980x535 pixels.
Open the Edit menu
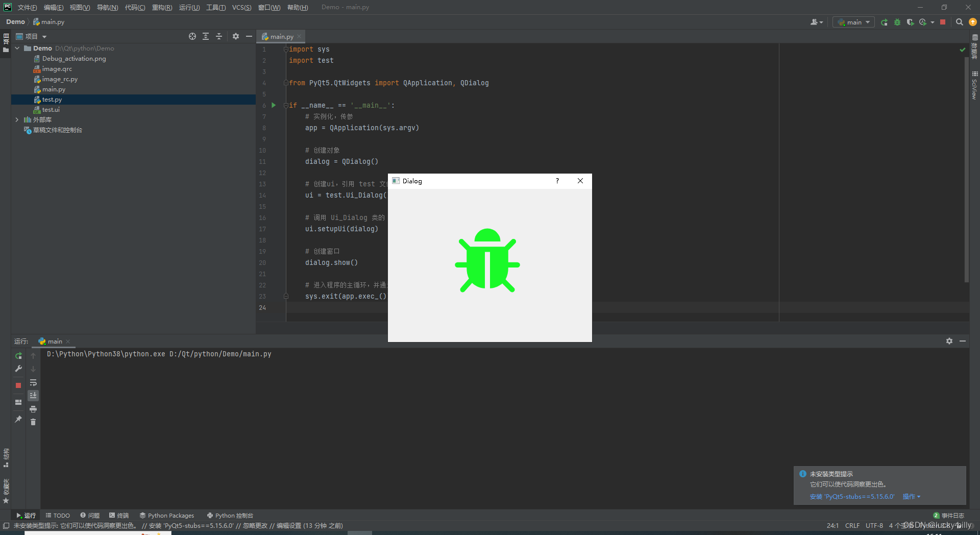point(54,7)
